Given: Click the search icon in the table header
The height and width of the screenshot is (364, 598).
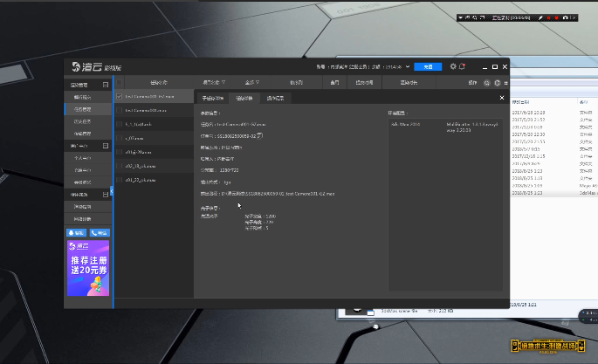Looking at the screenshot, I should 487,83.
